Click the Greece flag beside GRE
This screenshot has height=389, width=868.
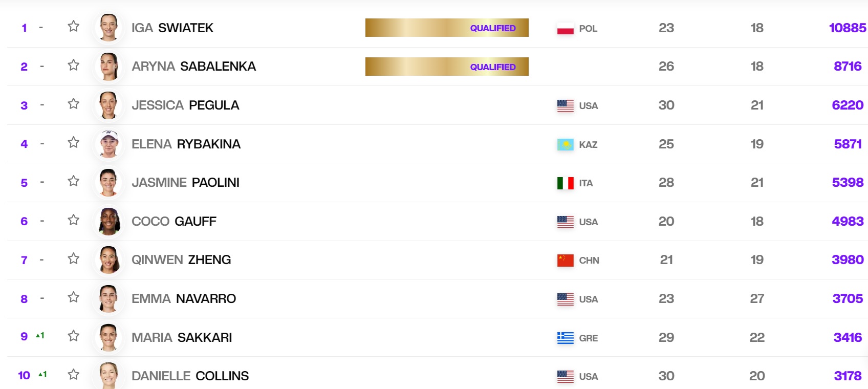point(565,338)
